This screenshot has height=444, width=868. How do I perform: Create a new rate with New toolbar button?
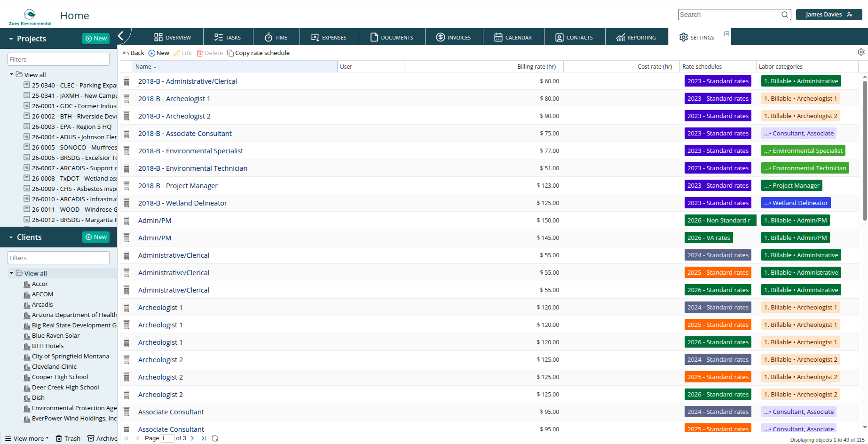pyautogui.click(x=159, y=53)
